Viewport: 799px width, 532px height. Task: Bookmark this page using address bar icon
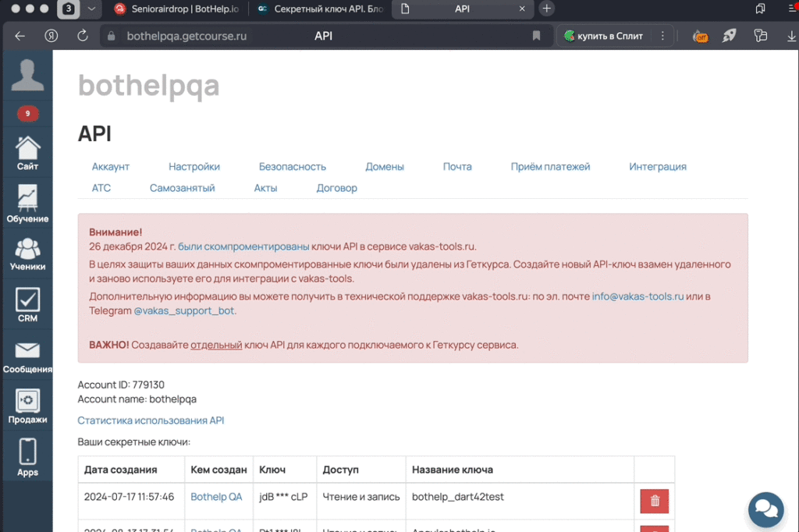click(536, 36)
